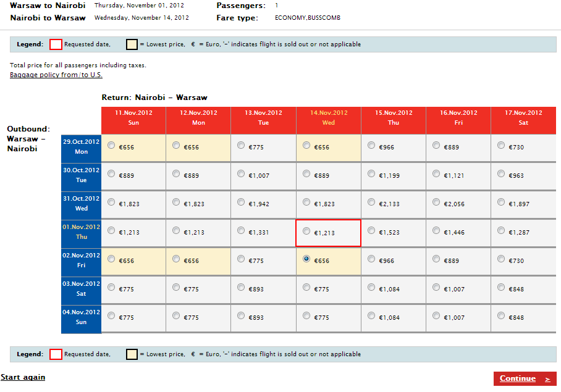Choose the €2,056 fare radio button
561x392 pixels.
point(436,202)
